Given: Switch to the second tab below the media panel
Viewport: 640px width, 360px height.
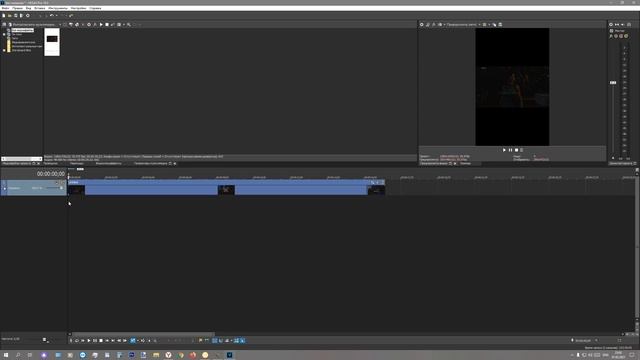Looking at the screenshot, I should click(x=51, y=163).
